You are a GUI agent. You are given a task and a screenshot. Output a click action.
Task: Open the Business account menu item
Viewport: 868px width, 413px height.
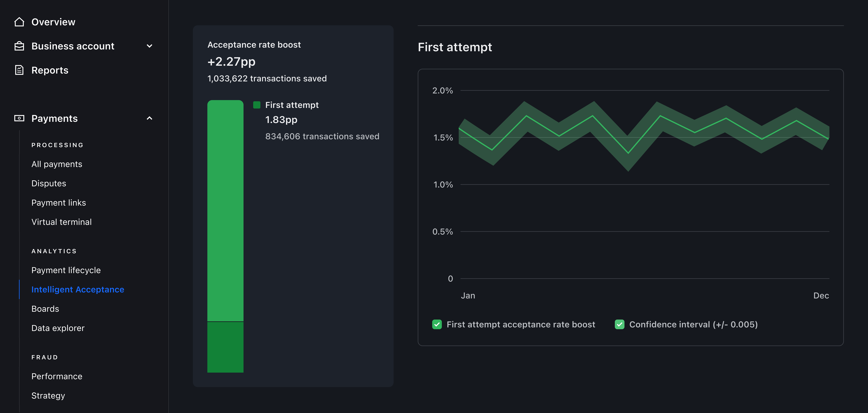click(x=73, y=46)
